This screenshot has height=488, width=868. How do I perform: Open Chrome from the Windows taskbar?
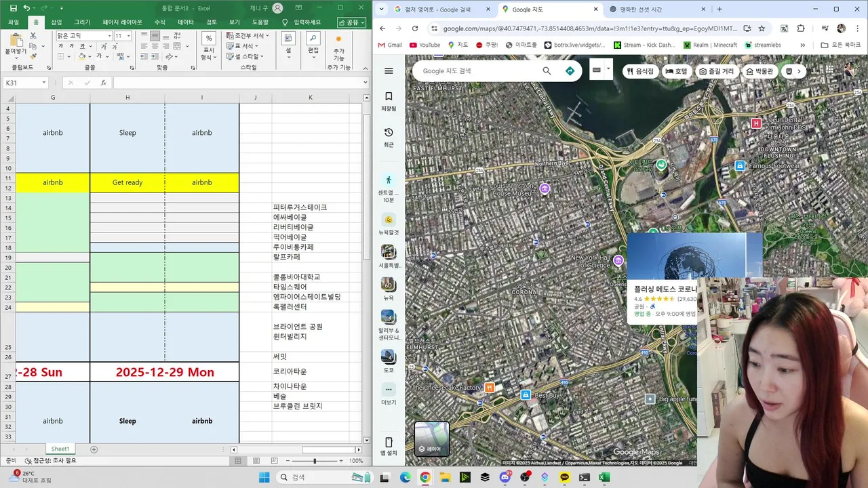pos(425,477)
